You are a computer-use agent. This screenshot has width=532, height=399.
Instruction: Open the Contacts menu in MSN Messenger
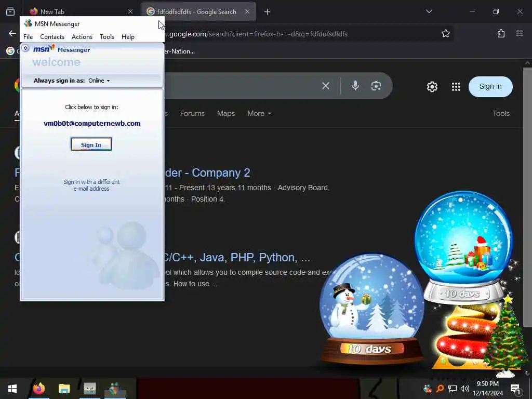52,37
